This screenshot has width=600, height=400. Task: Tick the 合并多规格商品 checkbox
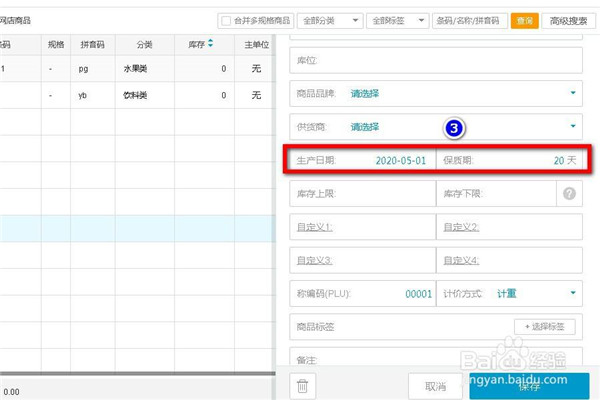click(x=227, y=20)
